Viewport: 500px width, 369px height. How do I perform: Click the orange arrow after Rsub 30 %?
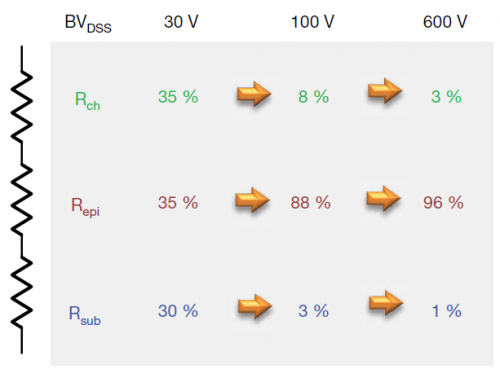255,306
